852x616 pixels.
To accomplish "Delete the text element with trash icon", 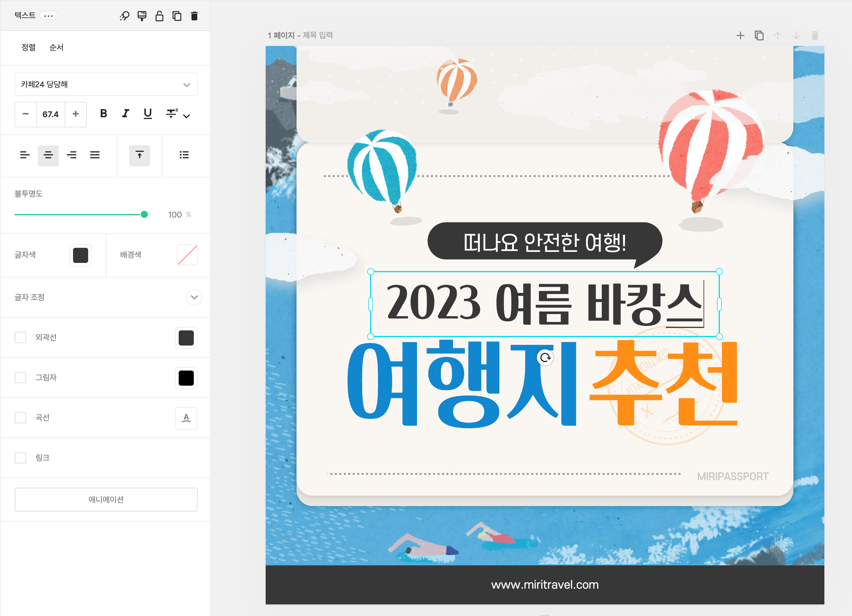I will 194,16.
